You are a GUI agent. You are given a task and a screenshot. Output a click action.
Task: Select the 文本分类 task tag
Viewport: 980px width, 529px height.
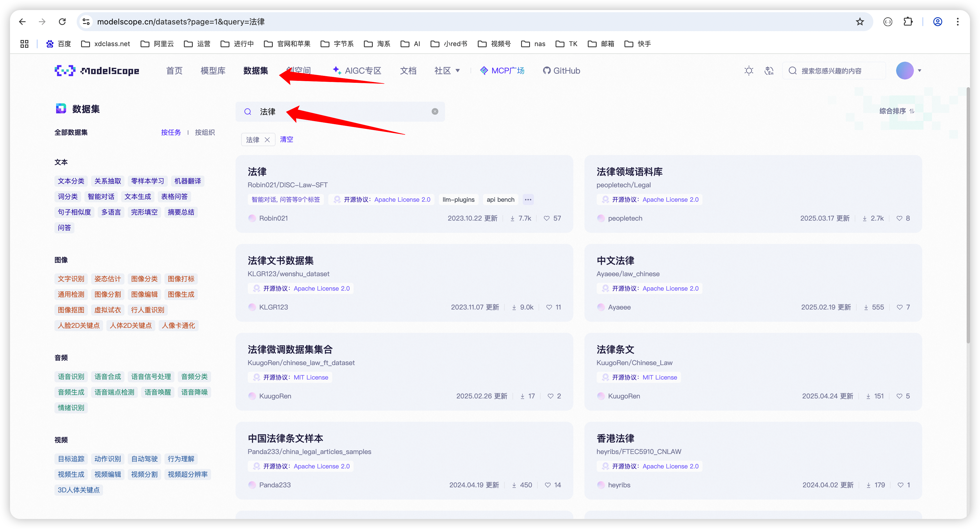(71, 181)
